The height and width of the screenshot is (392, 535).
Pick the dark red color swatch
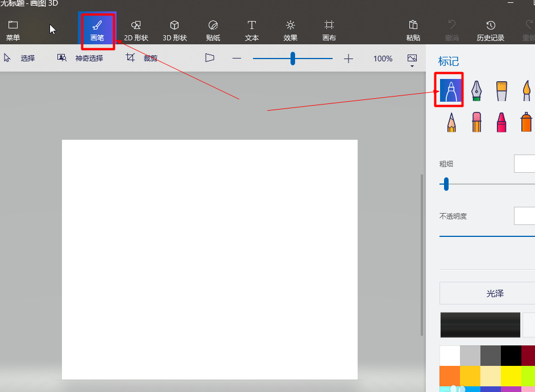528,356
